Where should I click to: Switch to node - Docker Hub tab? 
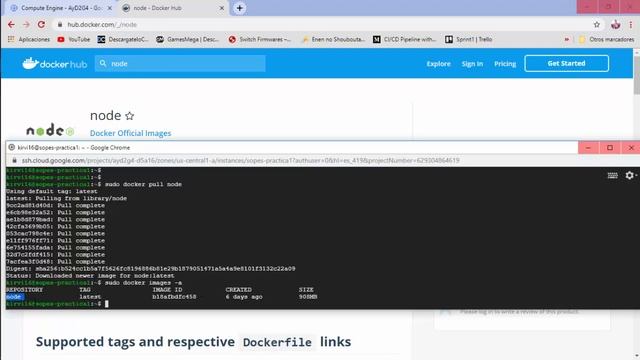click(x=173, y=8)
